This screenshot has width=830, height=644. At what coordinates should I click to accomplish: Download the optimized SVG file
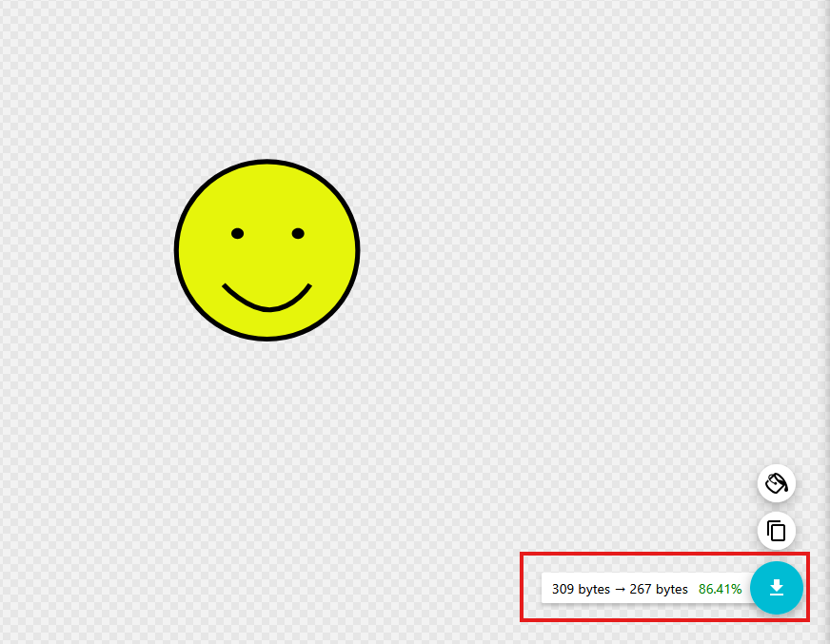[x=777, y=588]
